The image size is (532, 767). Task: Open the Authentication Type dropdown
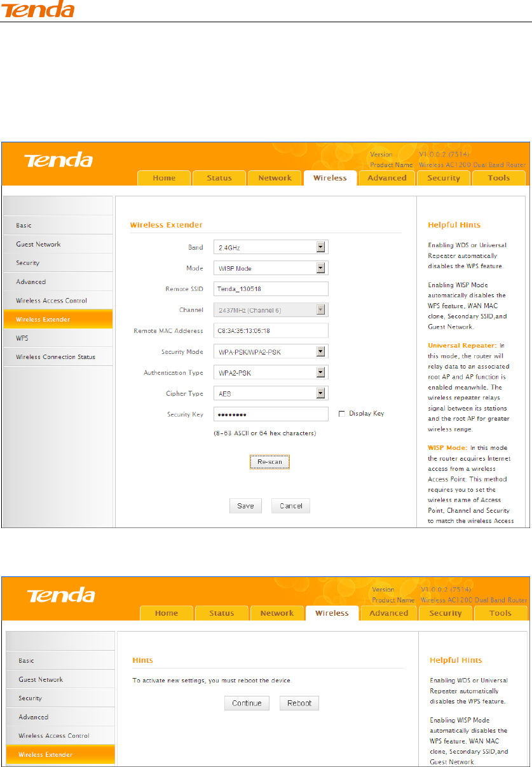click(x=270, y=372)
